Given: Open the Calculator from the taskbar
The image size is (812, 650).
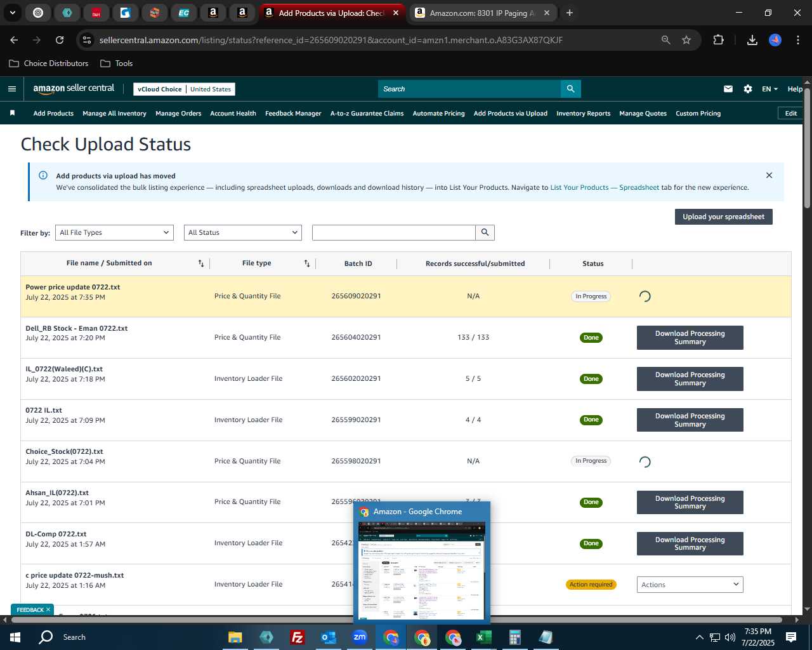Looking at the screenshot, I should pyautogui.click(x=515, y=637).
